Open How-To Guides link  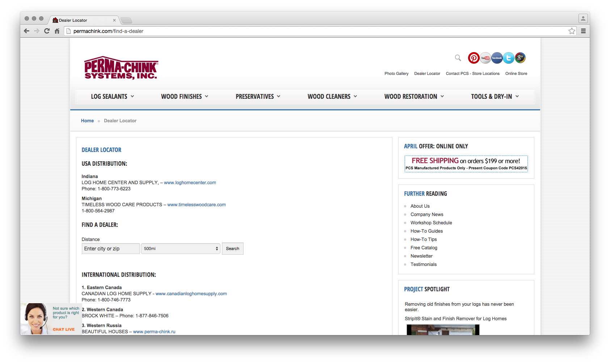[426, 231]
